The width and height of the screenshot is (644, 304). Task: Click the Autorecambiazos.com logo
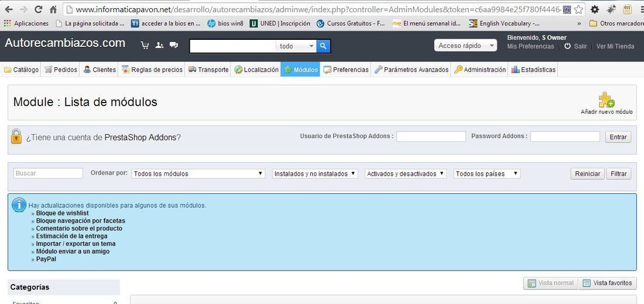[x=65, y=43]
